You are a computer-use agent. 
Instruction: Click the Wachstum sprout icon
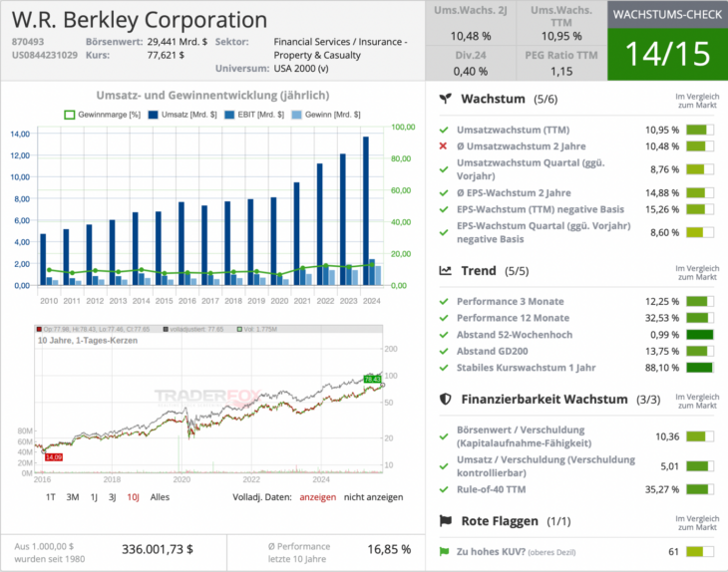pyautogui.click(x=446, y=100)
